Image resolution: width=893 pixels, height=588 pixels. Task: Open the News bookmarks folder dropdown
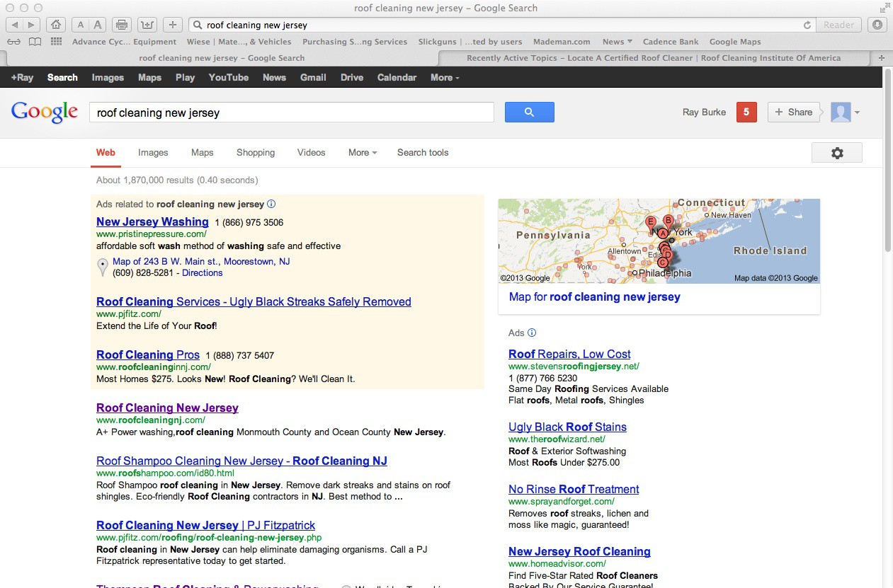(618, 42)
